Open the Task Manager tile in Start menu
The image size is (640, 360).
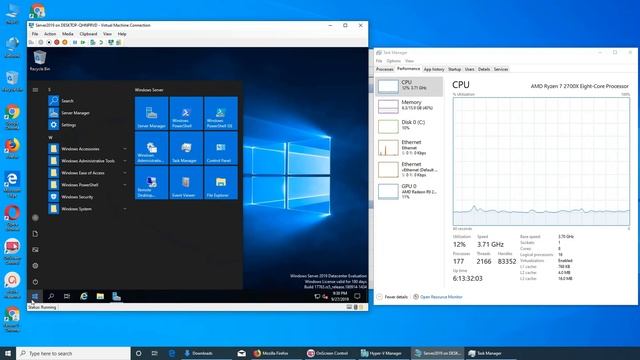(x=186, y=148)
